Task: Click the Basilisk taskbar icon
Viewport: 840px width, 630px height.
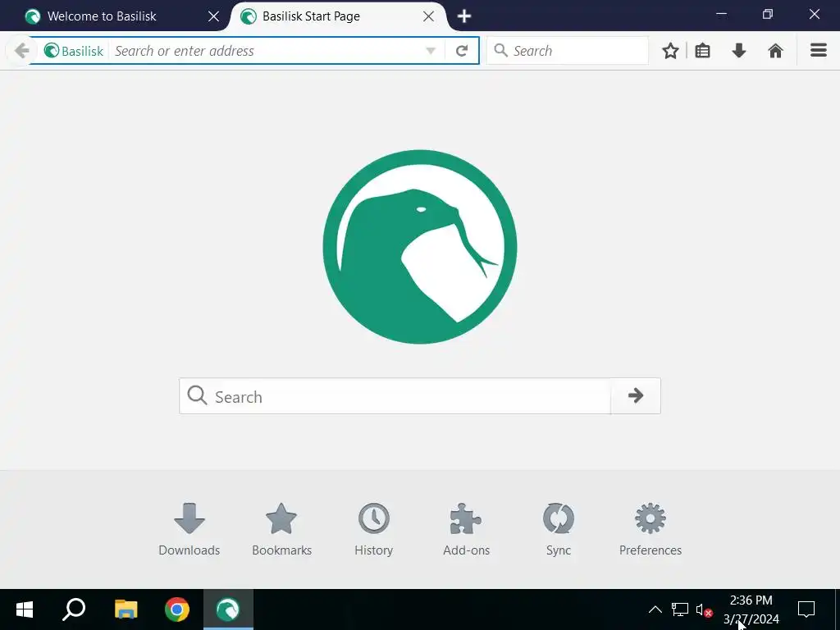Action: 228,609
